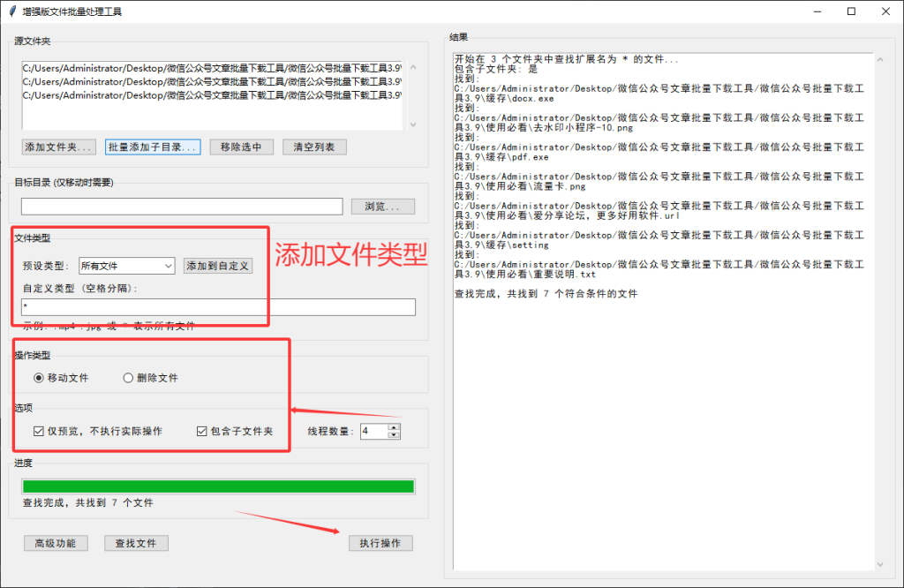This screenshot has width=904, height=588.
Task: Browse for target directory with 浏览 button
Action: tap(382, 207)
